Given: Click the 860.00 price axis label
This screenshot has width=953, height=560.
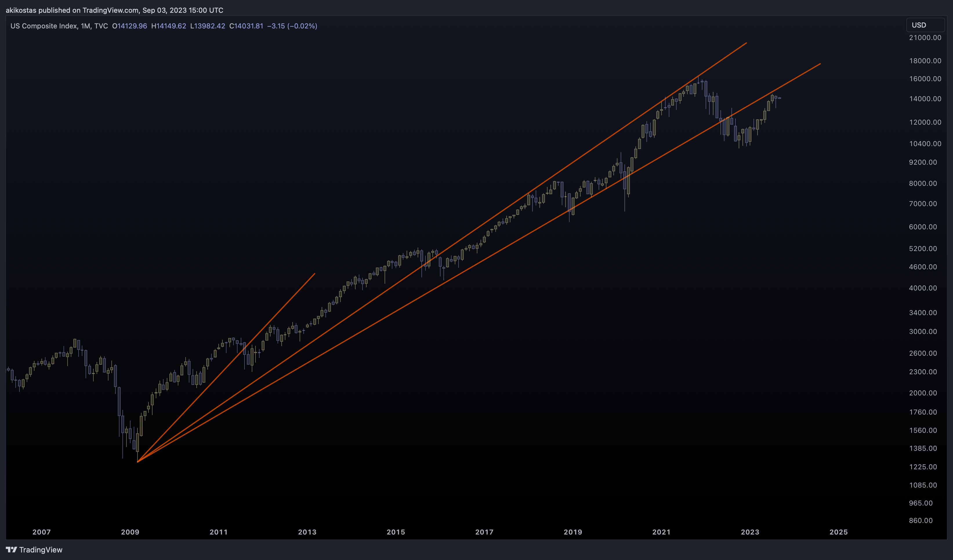Looking at the screenshot, I should [921, 521].
